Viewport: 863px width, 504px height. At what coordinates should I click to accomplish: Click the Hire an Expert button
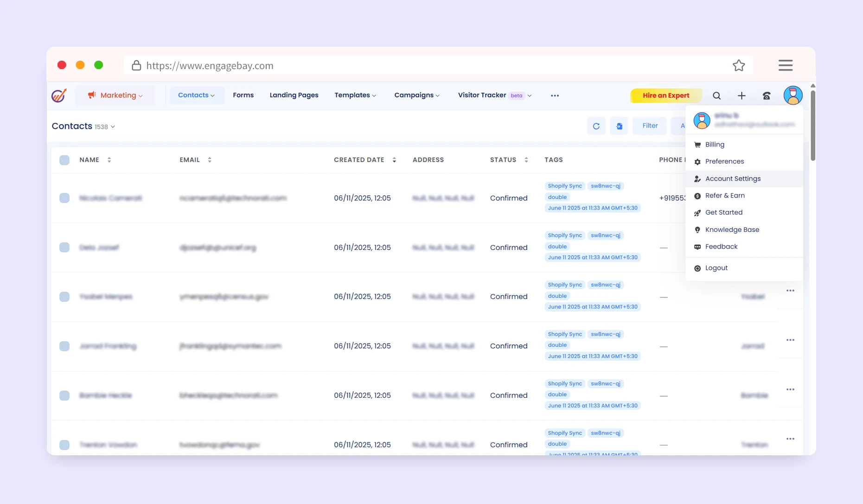tap(665, 96)
